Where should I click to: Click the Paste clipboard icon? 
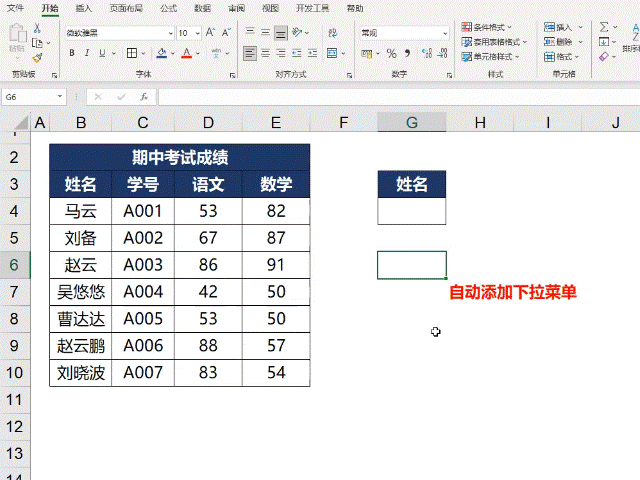18,33
